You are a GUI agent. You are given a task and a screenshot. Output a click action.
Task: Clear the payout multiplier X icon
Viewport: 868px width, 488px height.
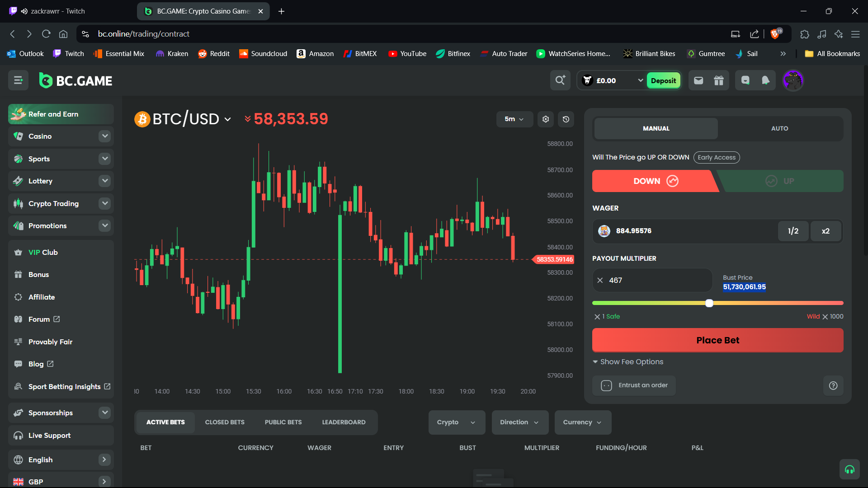pos(600,280)
